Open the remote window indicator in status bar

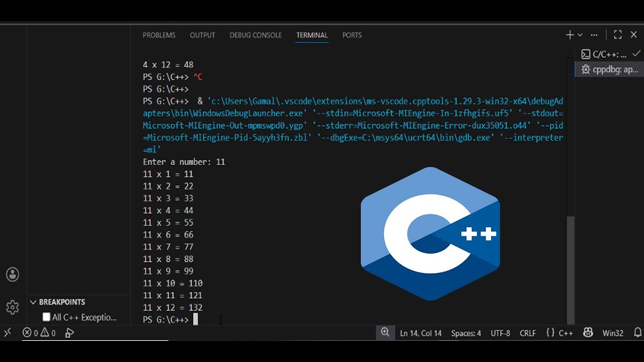tap(8, 333)
